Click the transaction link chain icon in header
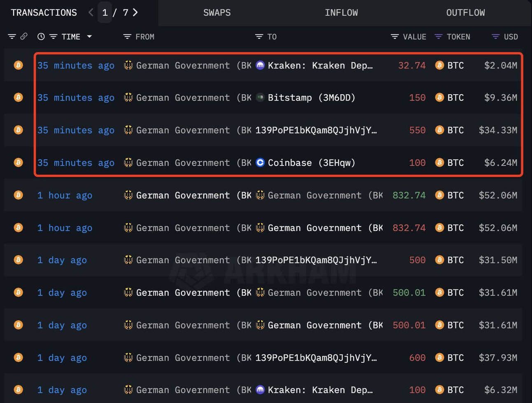532x403 pixels. pyautogui.click(x=24, y=37)
